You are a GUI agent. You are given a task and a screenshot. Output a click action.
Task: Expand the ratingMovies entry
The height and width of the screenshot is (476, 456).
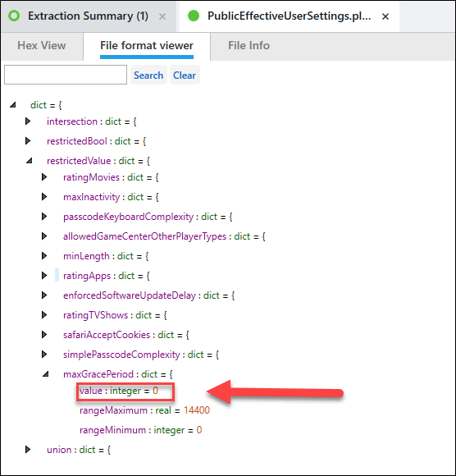[44, 177]
